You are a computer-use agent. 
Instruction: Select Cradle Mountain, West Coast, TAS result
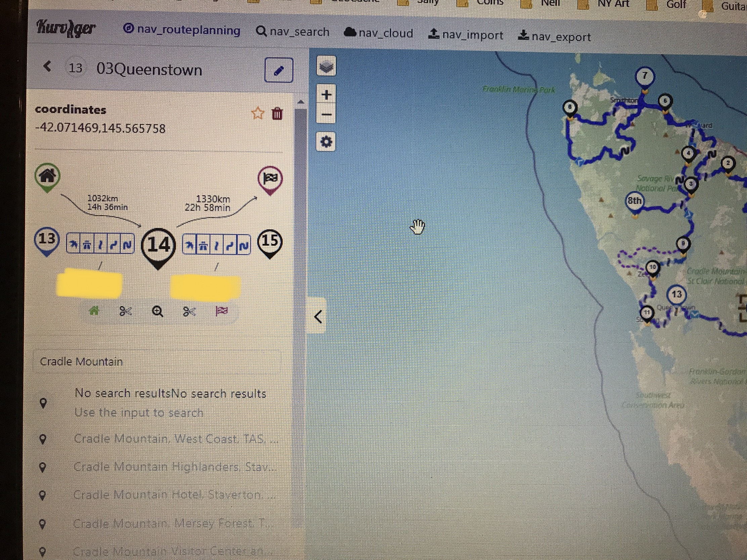coord(176,439)
